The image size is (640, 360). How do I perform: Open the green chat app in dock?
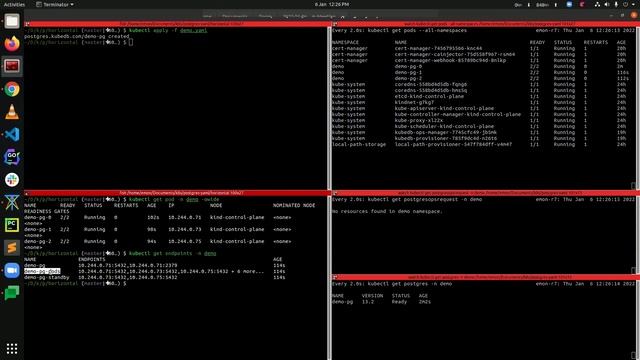click(x=12, y=293)
